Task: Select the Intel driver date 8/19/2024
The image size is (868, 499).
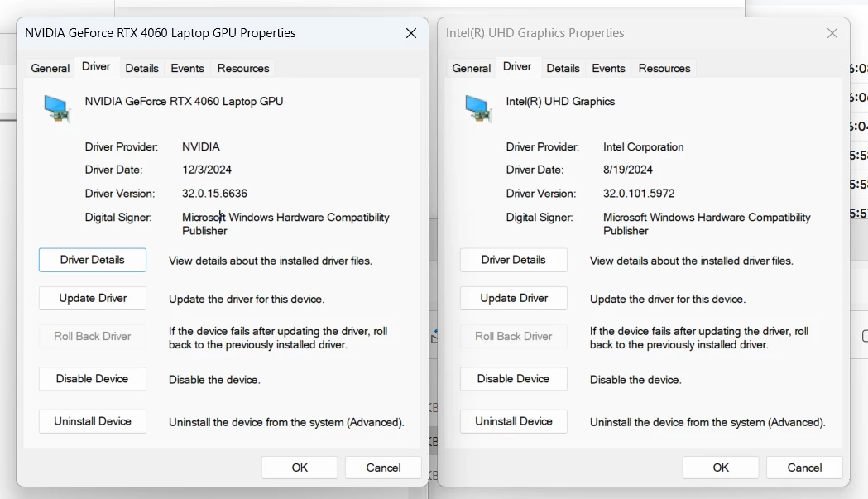Action: [628, 170]
